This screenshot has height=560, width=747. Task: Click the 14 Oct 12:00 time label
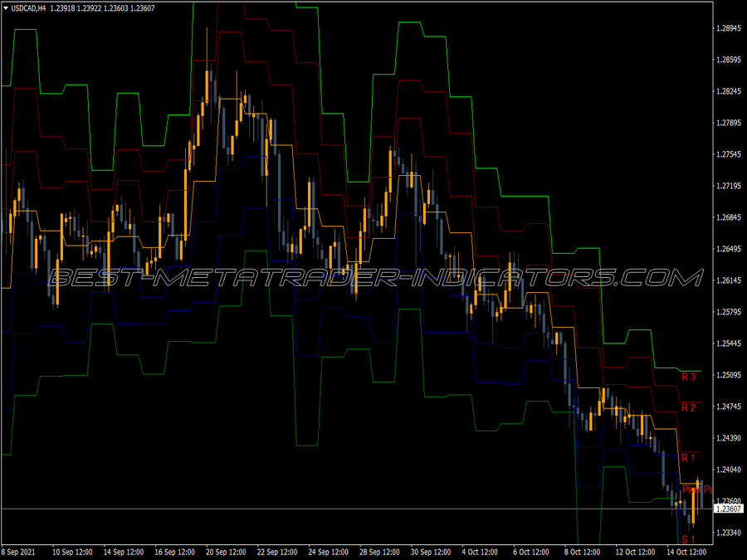click(x=686, y=552)
